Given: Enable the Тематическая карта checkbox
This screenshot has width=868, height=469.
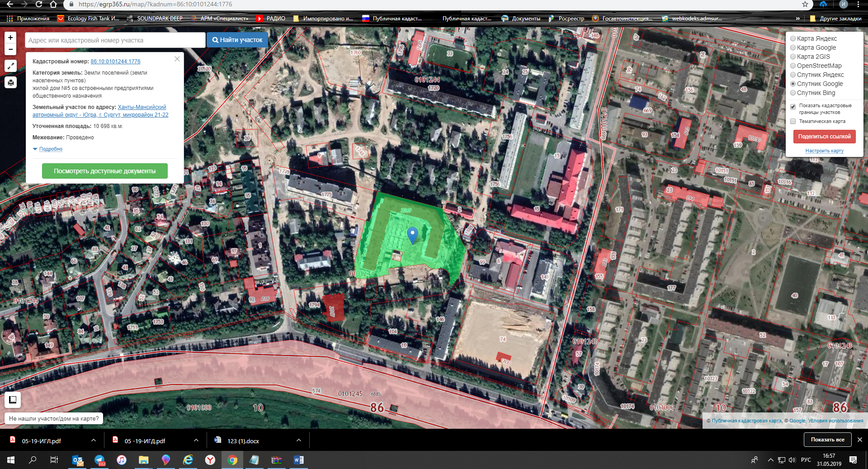Looking at the screenshot, I should point(793,121).
